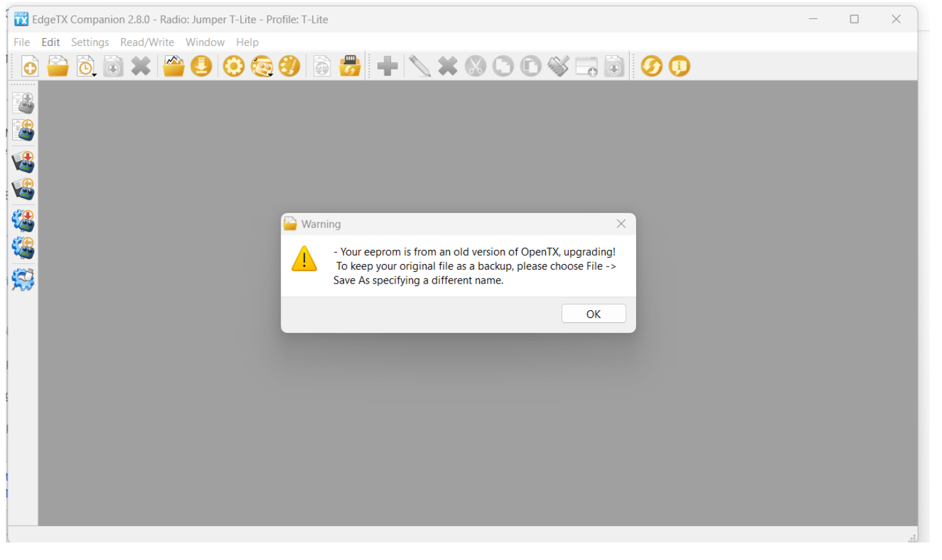Click the grey Close file X icon after Save

click(x=140, y=66)
